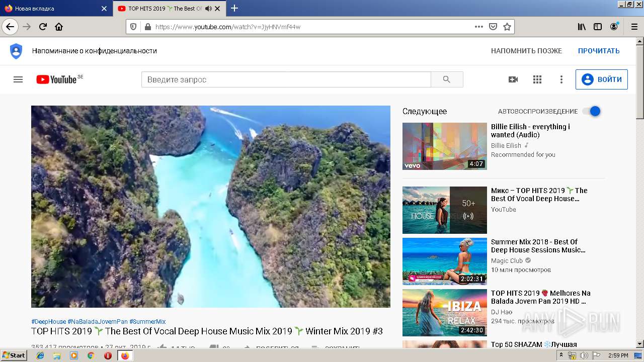Switch to the TOP HITS 2019 tab
Image resolution: width=644 pixels, height=362 pixels.
[x=170, y=9]
